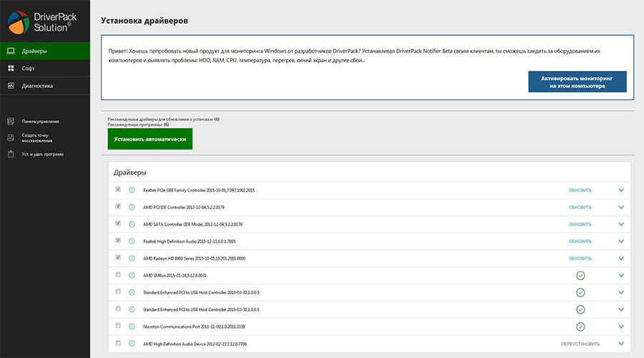Click Установить автоматически button

coord(150,139)
